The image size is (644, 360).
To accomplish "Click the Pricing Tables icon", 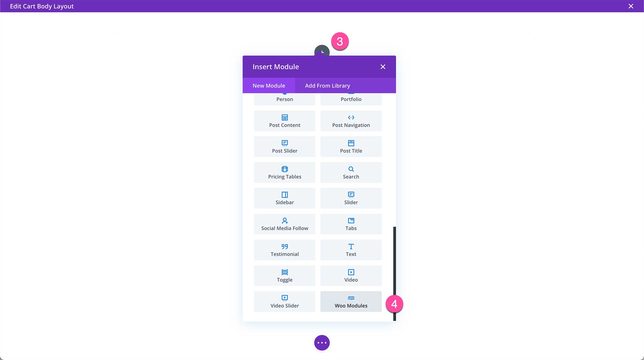I will (285, 169).
